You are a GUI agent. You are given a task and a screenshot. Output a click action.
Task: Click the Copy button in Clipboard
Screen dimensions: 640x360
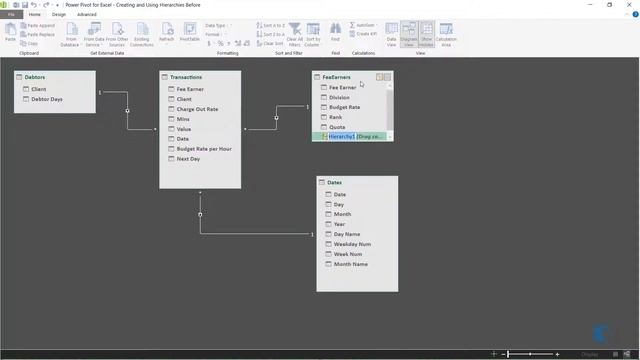pos(29,43)
